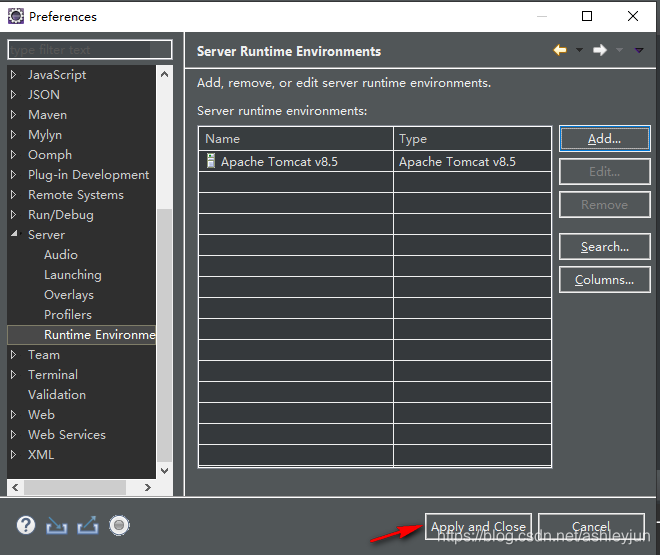Select Apache Tomcat v8.5 in Name column
The height and width of the screenshot is (555, 660).
(279, 162)
